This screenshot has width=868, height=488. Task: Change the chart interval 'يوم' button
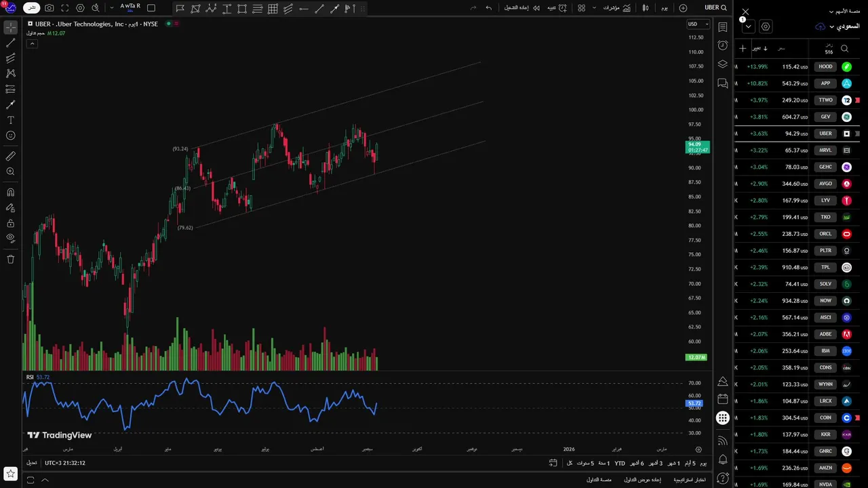[664, 8]
